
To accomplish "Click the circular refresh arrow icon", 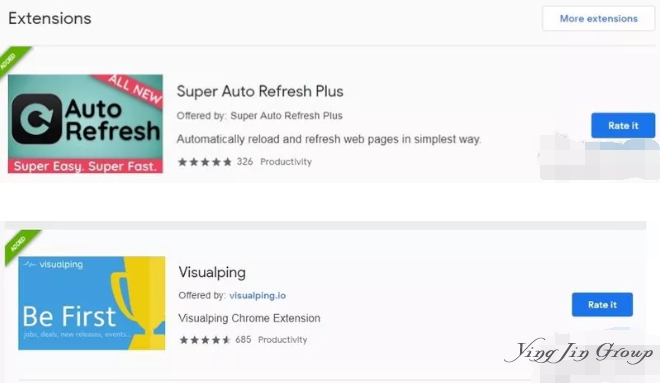I will tap(37, 119).
